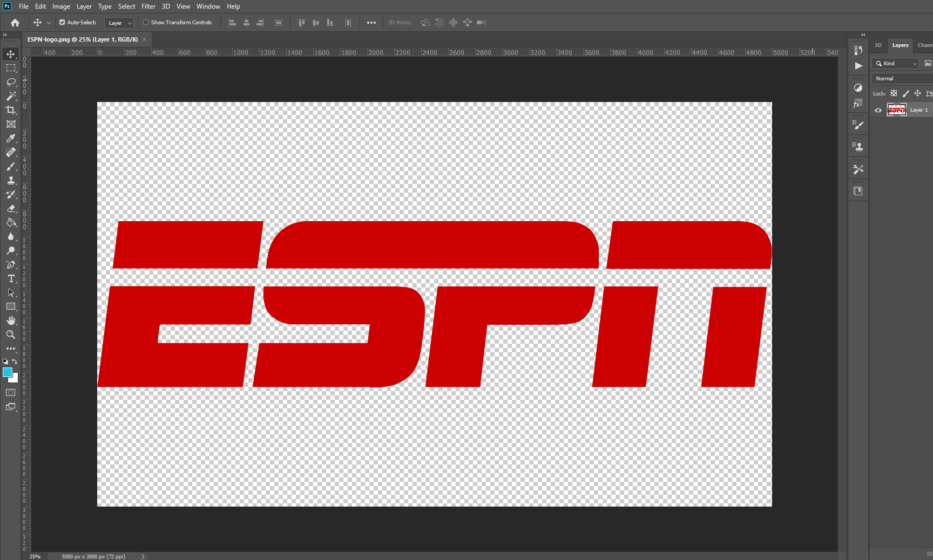Select the Path Selection tool
Image resolution: width=933 pixels, height=560 pixels.
click(11, 292)
